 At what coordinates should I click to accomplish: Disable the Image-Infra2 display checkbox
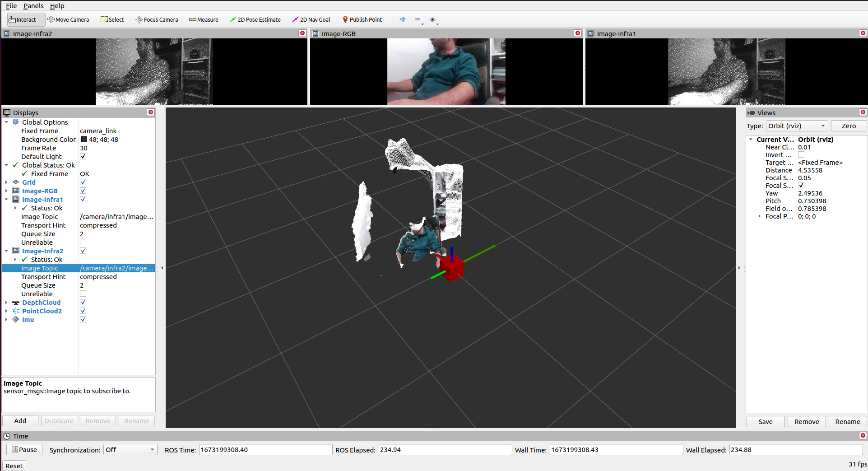tap(83, 251)
